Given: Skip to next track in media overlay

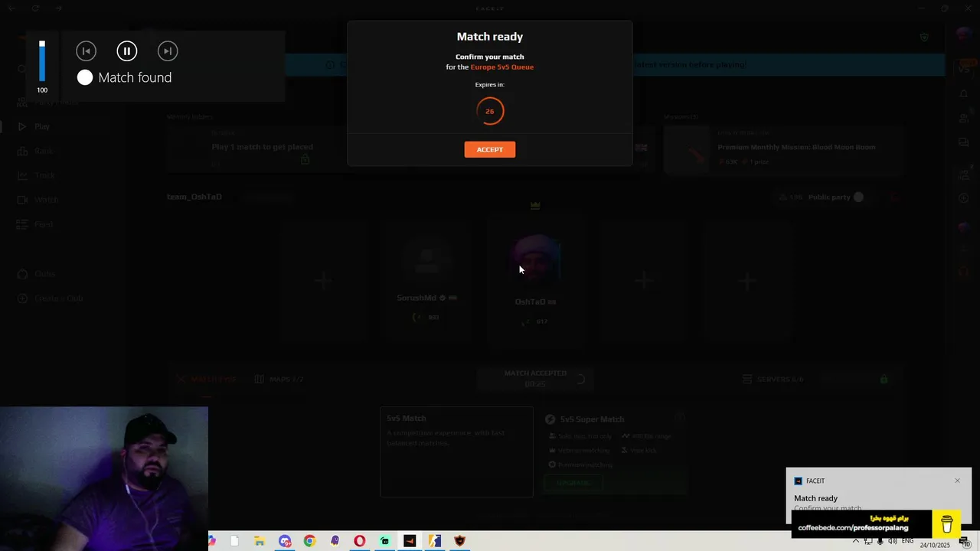Looking at the screenshot, I should point(168,51).
